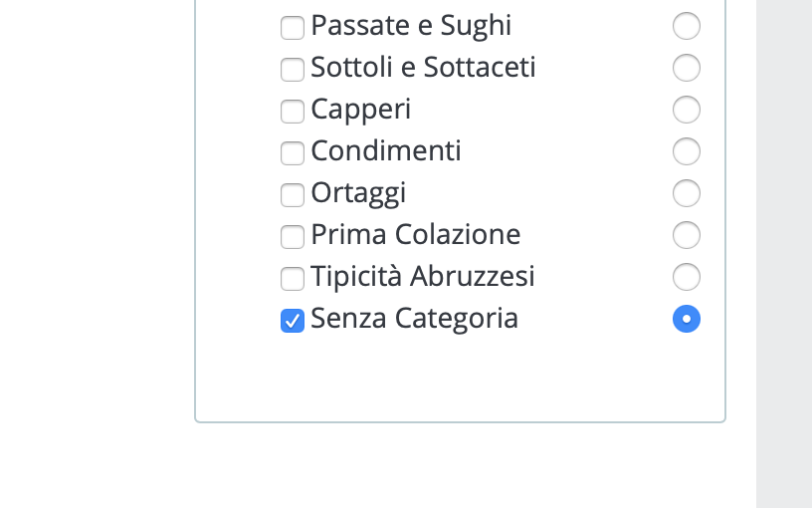The height and width of the screenshot is (508, 812).
Task: Uncheck the Senza Categoria checkbox
Action: coord(292,321)
